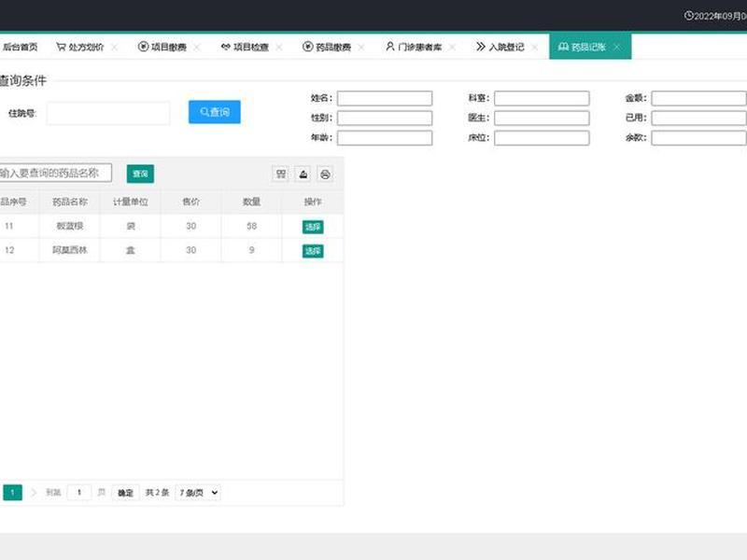Image resolution: width=747 pixels, height=560 pixels.
Task: Click the 操作 column header
Action: [x=313, y=202]
